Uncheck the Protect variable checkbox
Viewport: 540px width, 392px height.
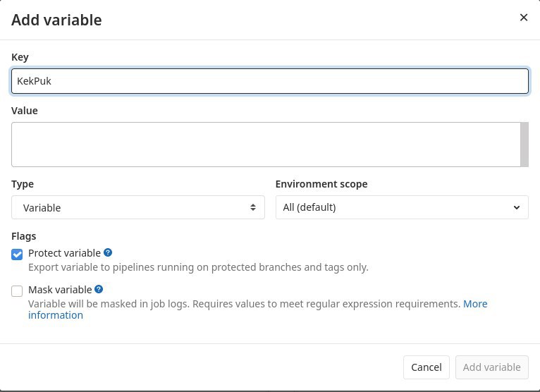click(x=17, y=255)
